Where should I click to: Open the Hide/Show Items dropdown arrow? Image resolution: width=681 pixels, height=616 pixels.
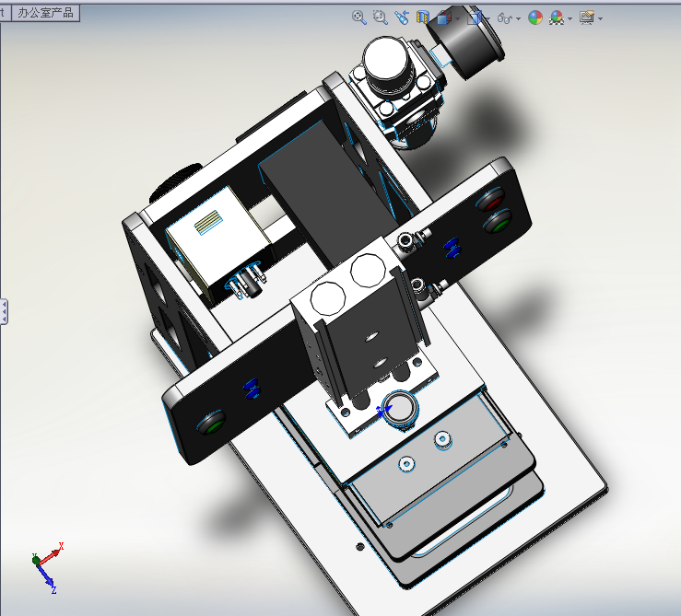pyautogui.click(x=518, y=18)
